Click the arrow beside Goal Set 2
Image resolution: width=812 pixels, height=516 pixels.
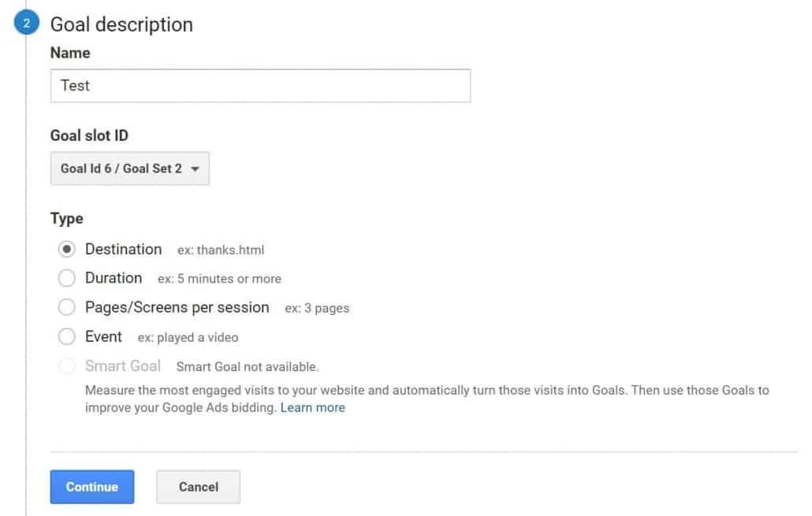pyautogui.click(x=195, y=169)
